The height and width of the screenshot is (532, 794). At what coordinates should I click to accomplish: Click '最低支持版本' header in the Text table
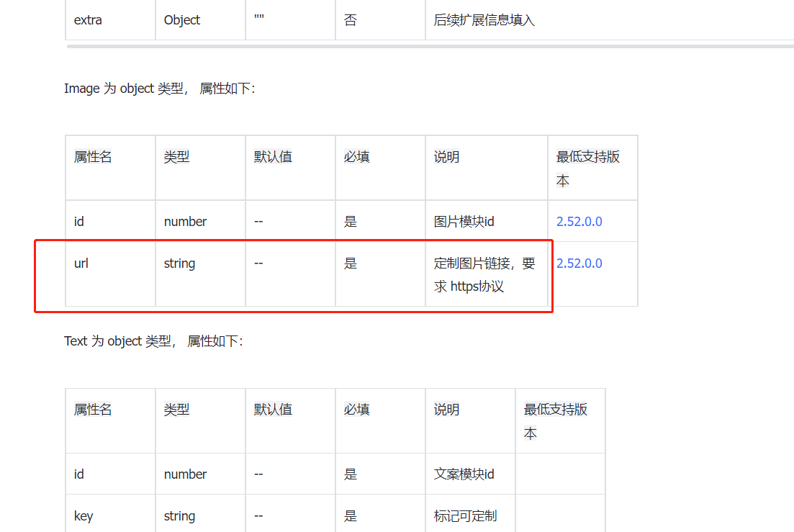click(x=555, y=421)
